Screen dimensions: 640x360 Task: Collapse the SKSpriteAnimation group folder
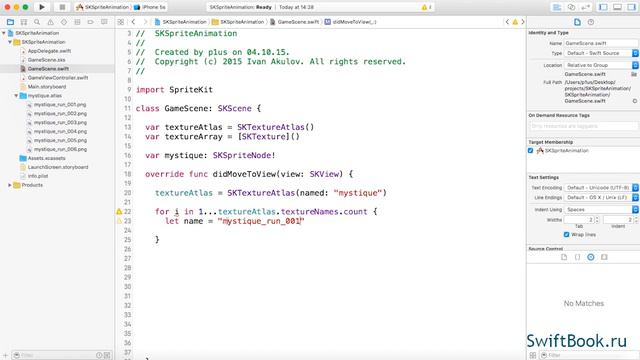(x=10, y=42)
